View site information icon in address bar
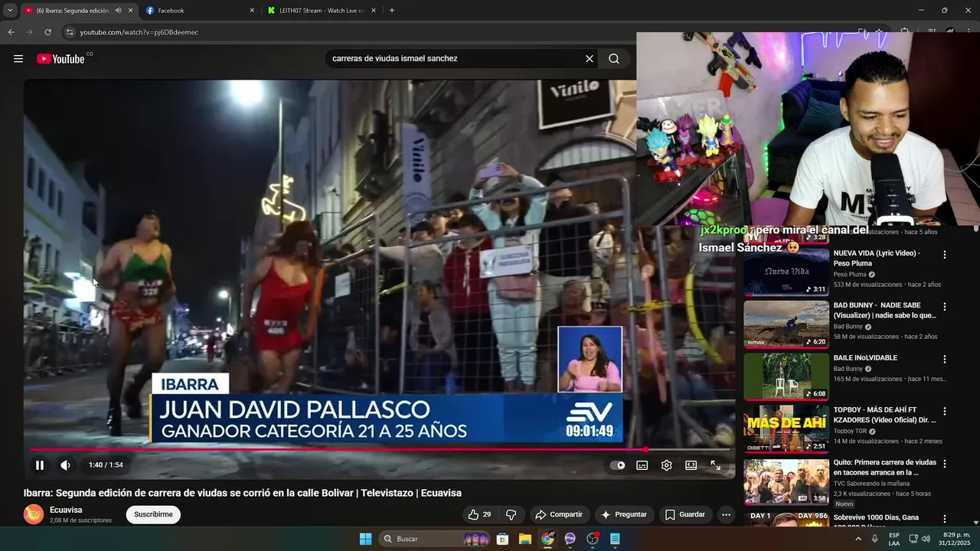Screen dimensions: 980x551 pos(70,32)
